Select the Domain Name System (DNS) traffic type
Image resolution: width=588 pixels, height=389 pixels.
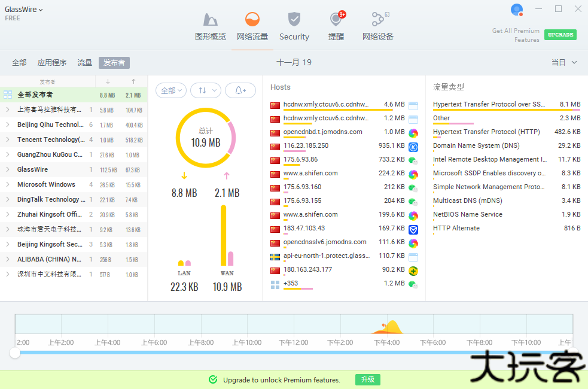[x=507, y=146]
